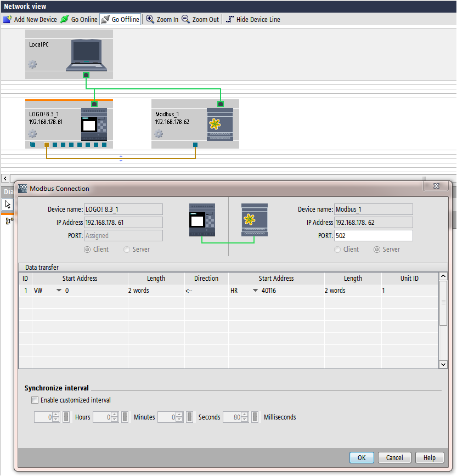Image resolution: width=457 pixels, height=476 pixels.
Task: Click the Minutes spinner stepper
Action: coord(115,417)
